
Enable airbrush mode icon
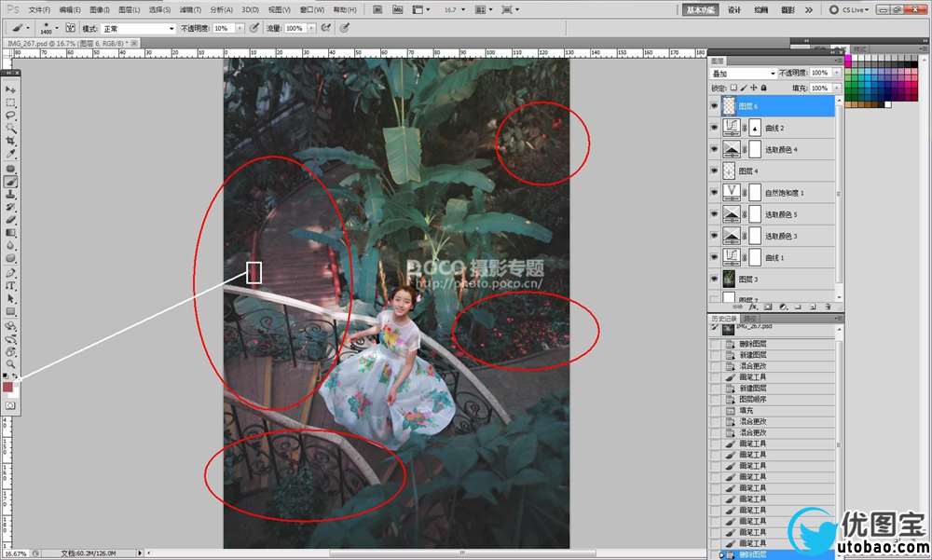[325, 28]
